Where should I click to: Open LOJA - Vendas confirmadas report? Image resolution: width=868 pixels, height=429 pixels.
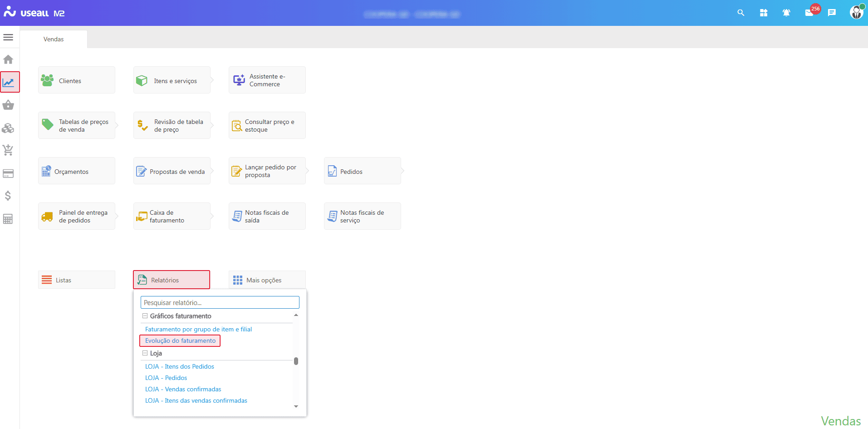coord(183,389)
